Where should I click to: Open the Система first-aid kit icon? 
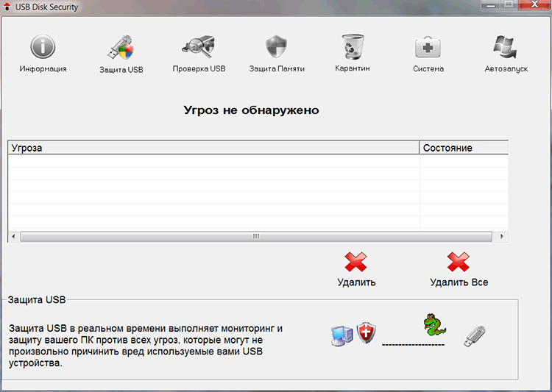(x=428, y=47)
